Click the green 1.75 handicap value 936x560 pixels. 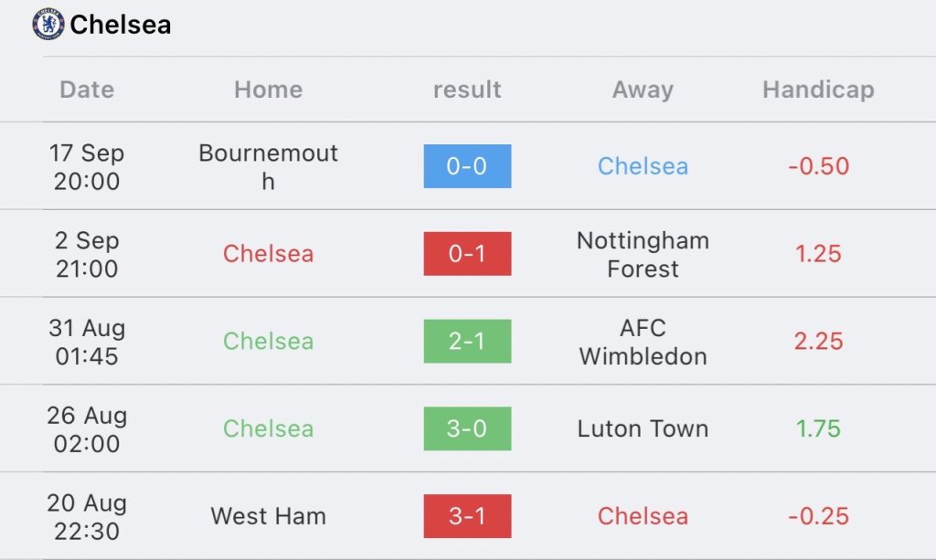(818, 428)
